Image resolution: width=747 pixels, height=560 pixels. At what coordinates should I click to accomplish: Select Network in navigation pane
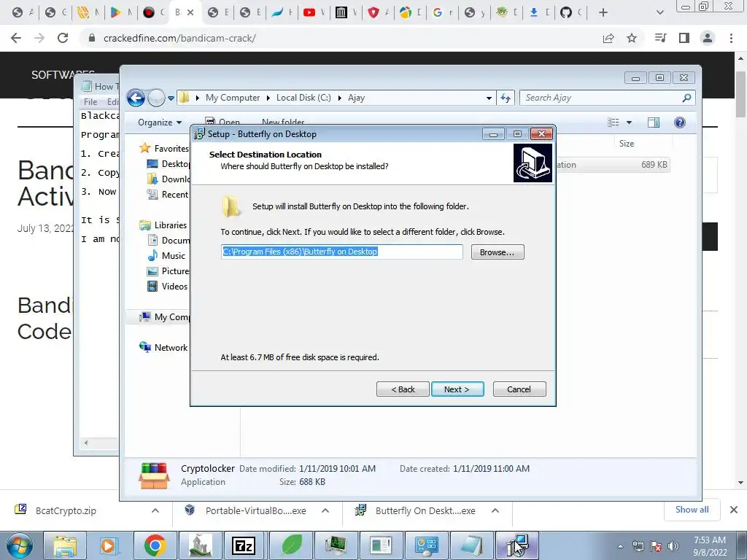tap(163, 348)
